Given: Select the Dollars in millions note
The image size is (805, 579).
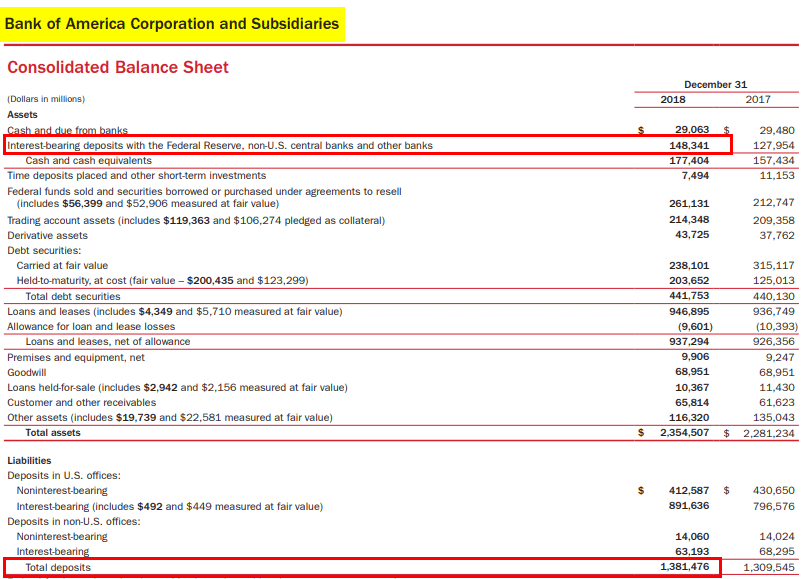Looking at the screenshot, I should coord(47,99).
